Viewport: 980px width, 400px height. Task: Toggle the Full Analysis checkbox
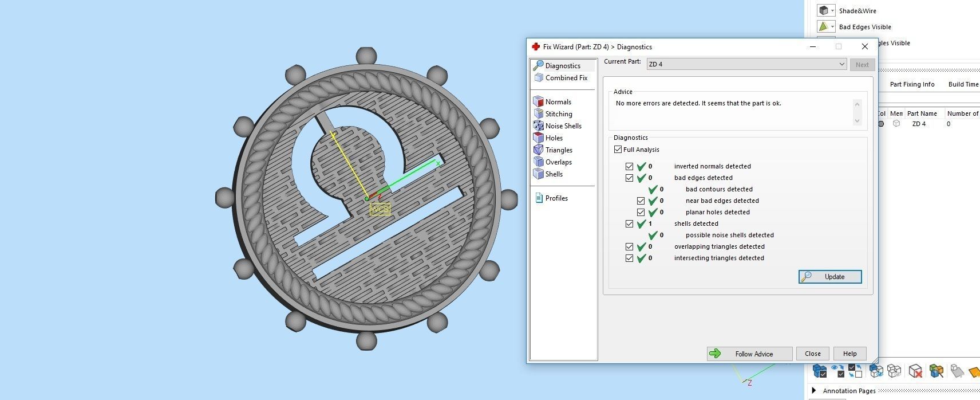coord(618,150)
